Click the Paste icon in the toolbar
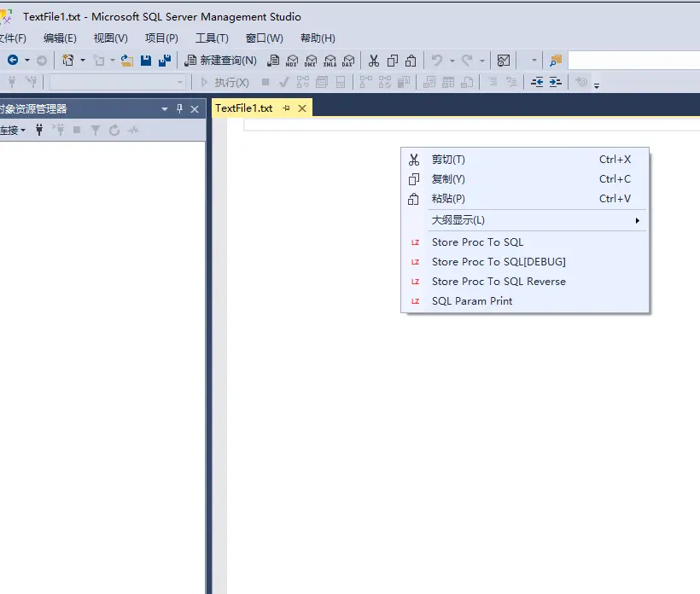The image size is (700, 594). point(411,61)
